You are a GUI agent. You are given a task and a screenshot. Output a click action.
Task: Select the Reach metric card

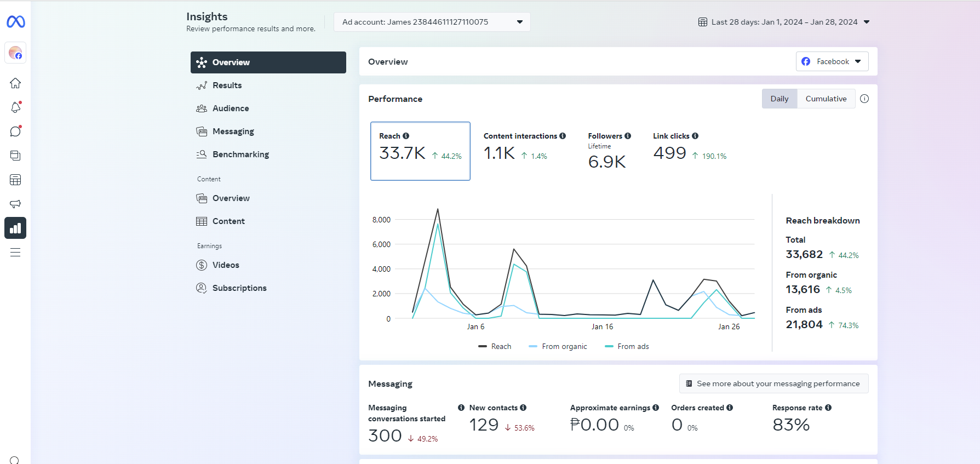pyautogui.click(x=420, y=151)
